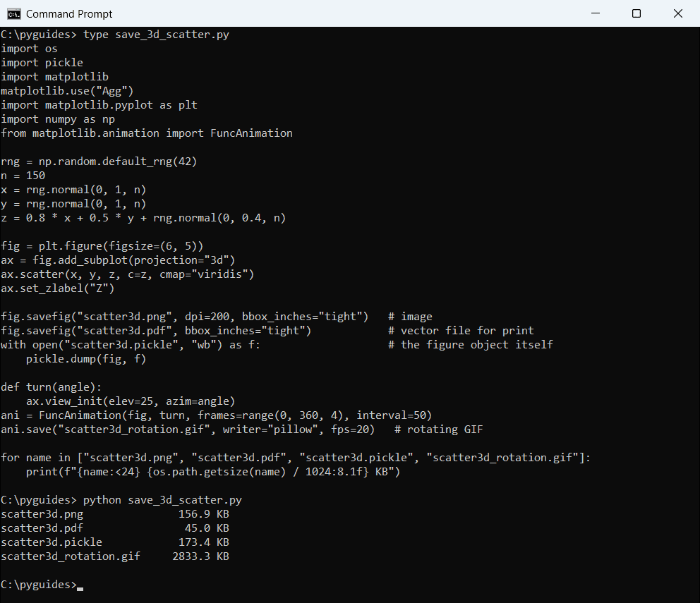Click the 'import os' line
The width and height of the screenshot is (700, 603).
(x=29, y=49)
